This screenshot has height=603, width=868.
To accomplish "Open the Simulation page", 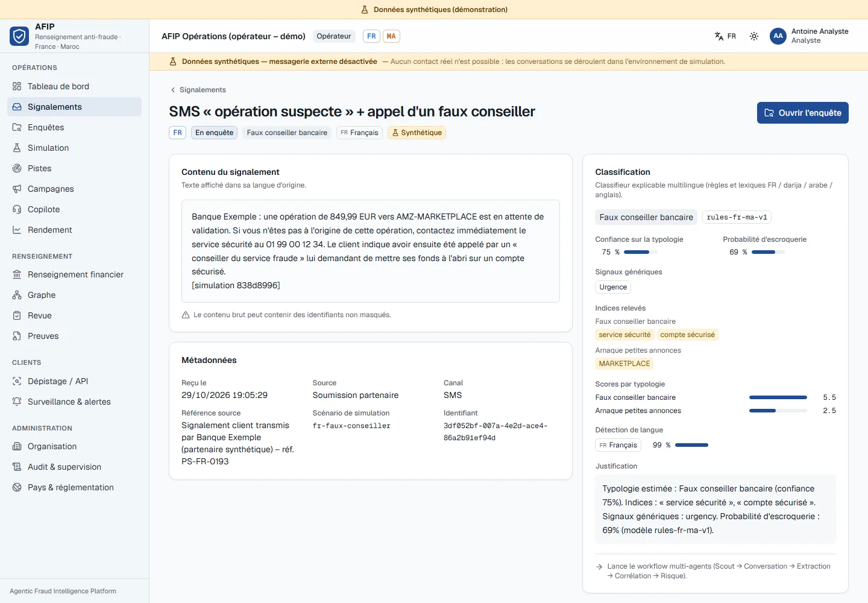I will point(74,148).
